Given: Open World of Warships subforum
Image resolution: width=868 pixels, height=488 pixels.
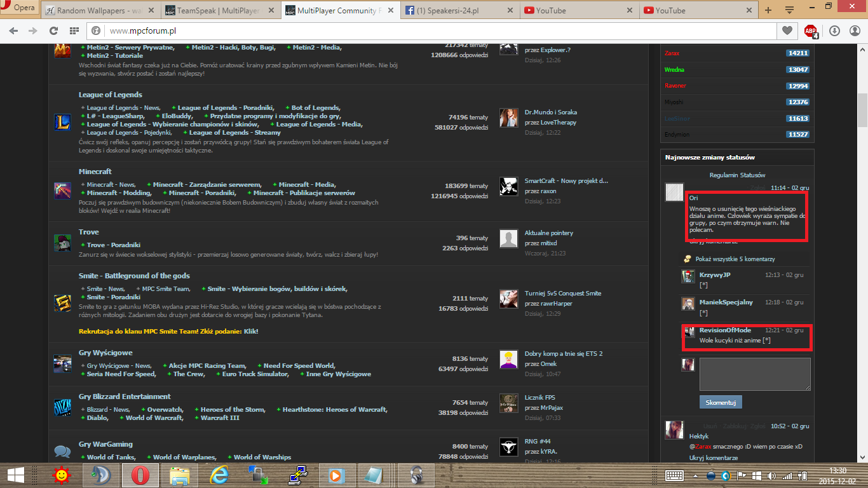Looking at the screenshot, I should click(262, 457).
